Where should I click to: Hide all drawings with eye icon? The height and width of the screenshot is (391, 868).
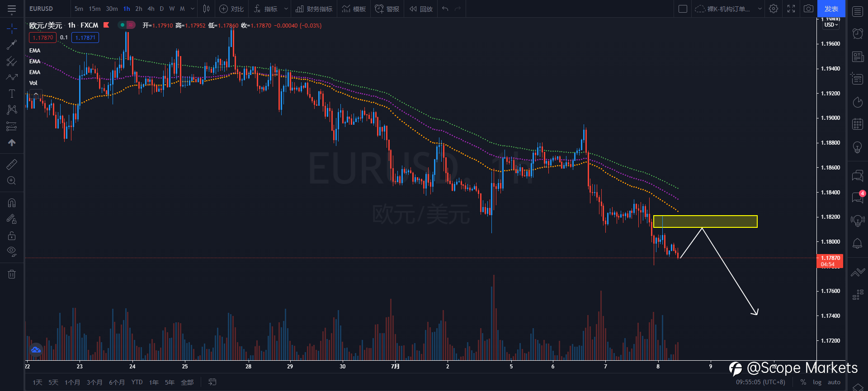[x=12, y=251]
